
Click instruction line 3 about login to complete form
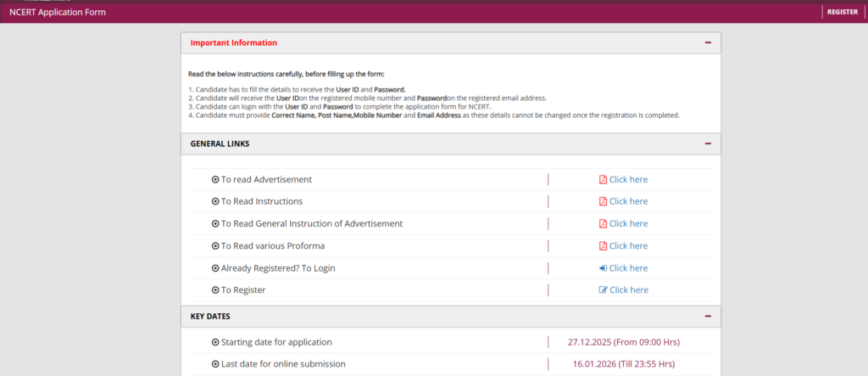(339, 106)
